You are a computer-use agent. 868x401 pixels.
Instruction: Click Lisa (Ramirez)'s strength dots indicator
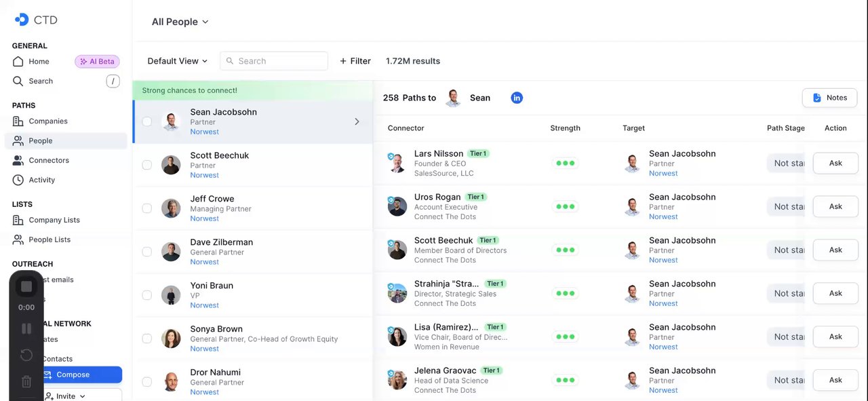565,337
